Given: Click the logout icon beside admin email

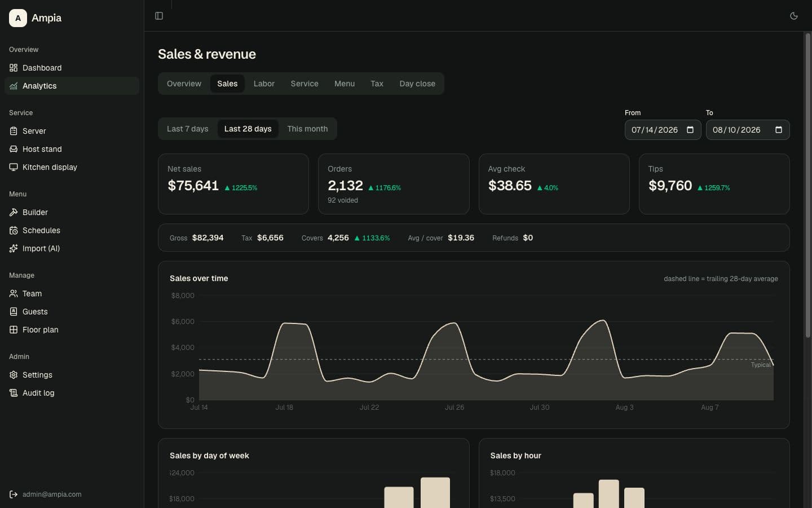Looking at the screenshot, I should (x=14, y=494).
